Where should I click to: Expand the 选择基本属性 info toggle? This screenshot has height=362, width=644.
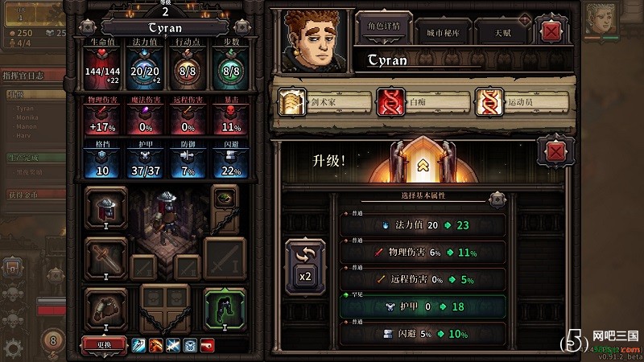tap(497, 200)
